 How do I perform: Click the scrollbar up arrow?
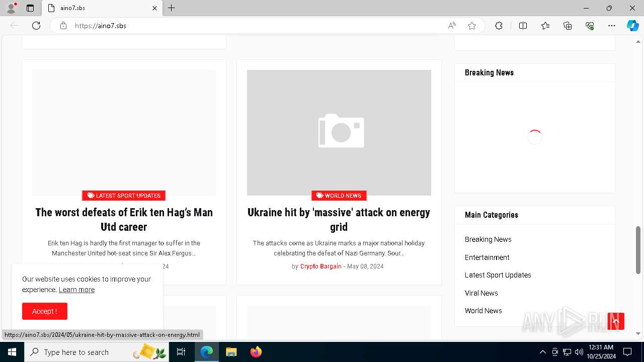tap(638, 42)
